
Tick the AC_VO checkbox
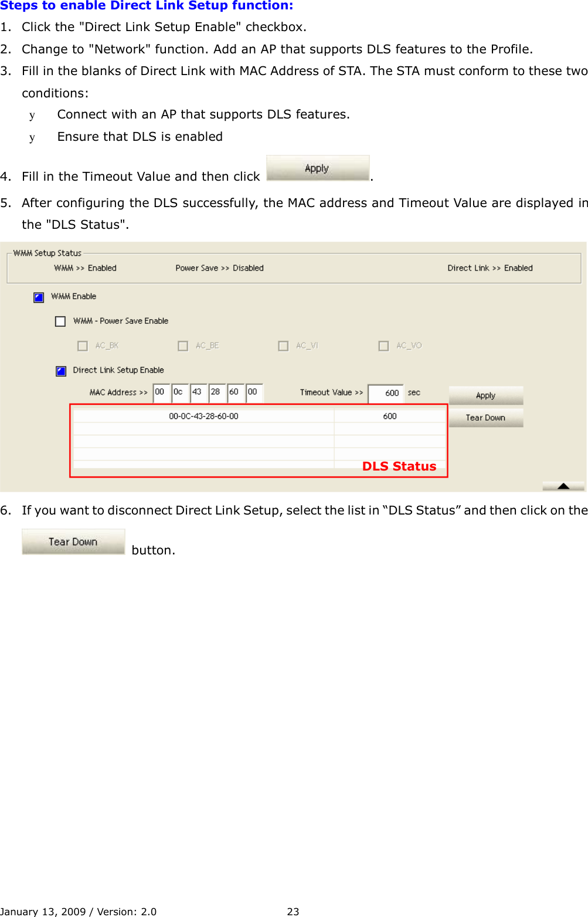[x=383, y=346]
